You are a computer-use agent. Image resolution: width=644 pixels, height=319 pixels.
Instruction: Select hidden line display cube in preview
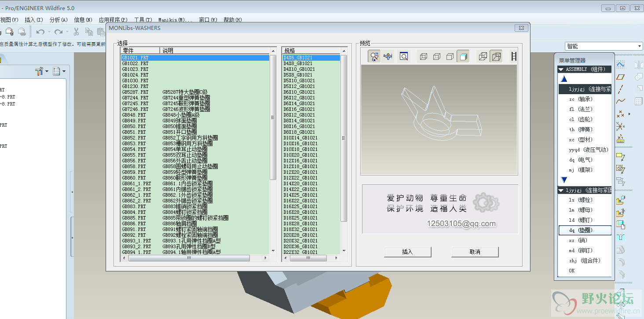point(437,56)
